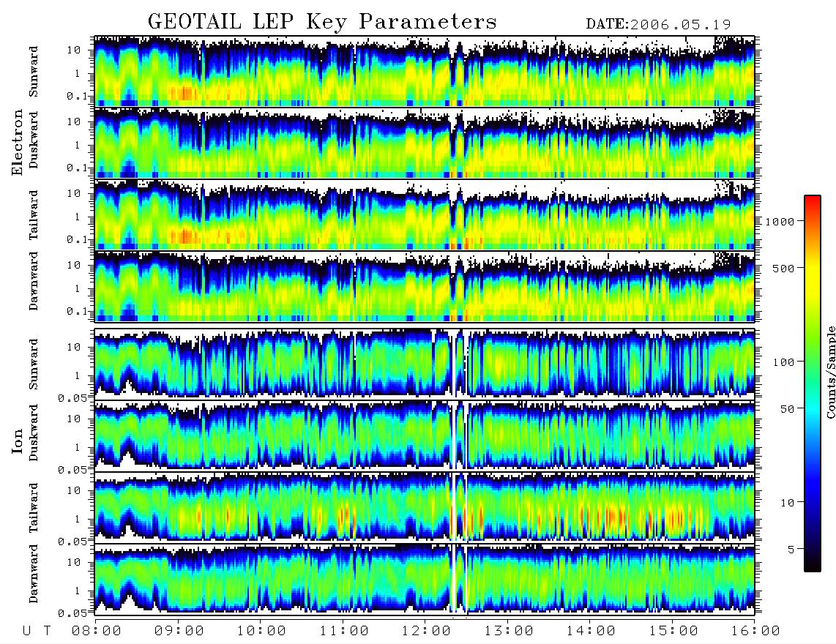Image resolution: width=836 pixels, height=644 pixels.
Task: Select the Electron Tailward spectrogram panel
Action: 425,215
